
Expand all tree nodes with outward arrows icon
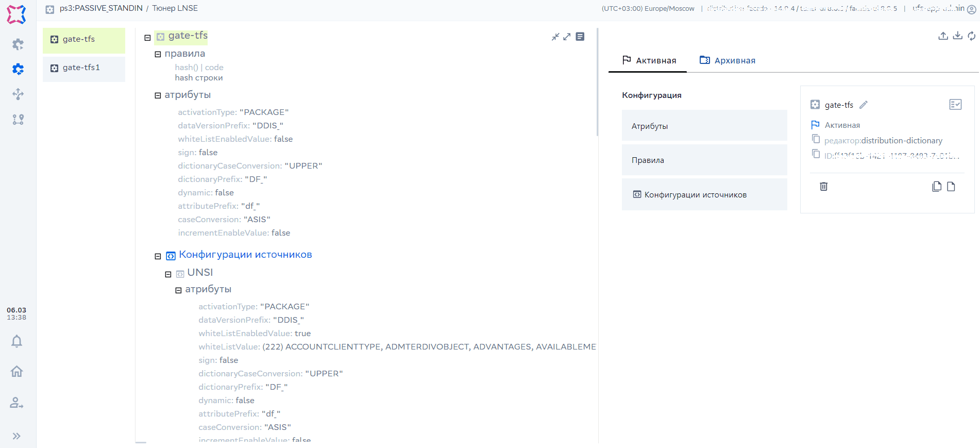pyautogui.click(x=567, y=37)
